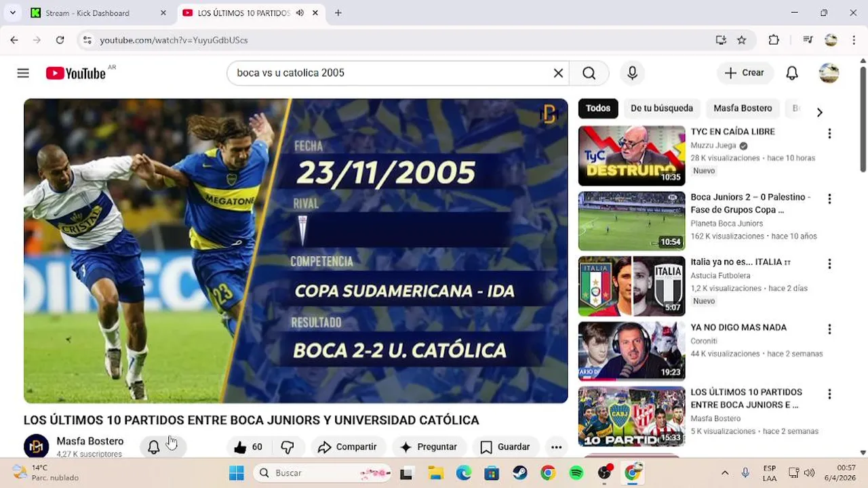
Task: Open the tab search dropdown arrow
Action: click(12, 13)
